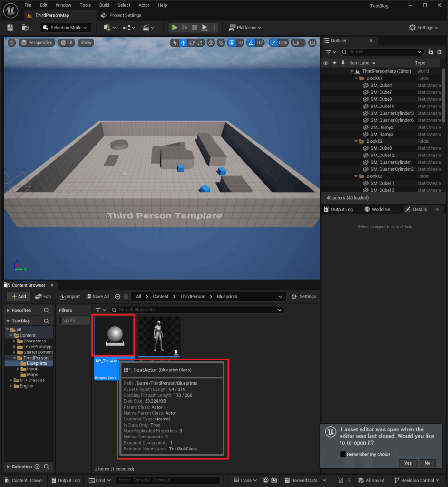Click the search icon beside TestBlog
This screenshot has height=487, width=448.
coord(46,321)
